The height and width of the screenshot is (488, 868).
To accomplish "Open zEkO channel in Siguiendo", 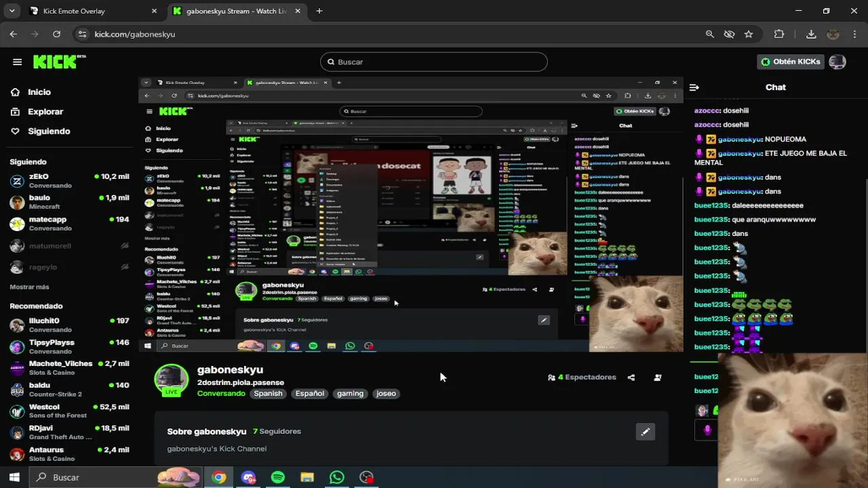I will (69, 181).
